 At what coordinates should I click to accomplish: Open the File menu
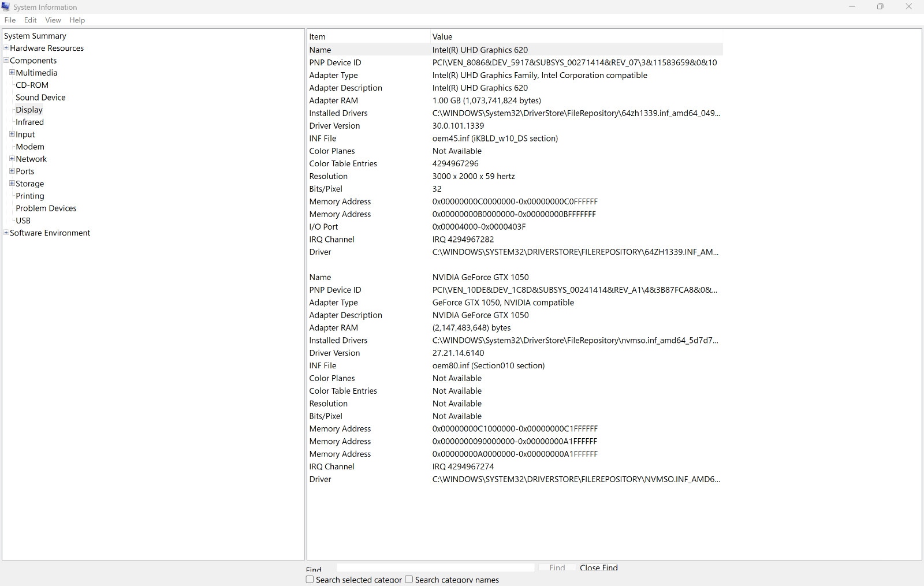(10, 20)
